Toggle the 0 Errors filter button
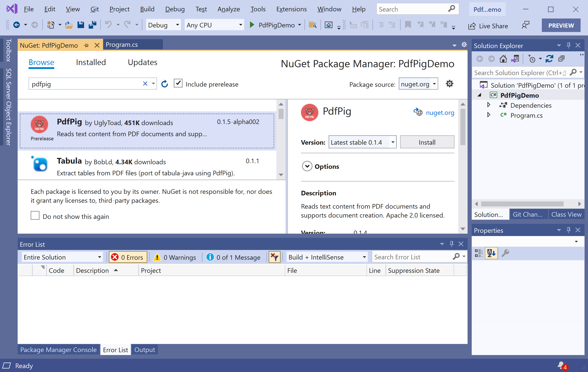Image resolution: width=588 pixels, height=372 pixels. pyautogui.click(x=128, y=257)
